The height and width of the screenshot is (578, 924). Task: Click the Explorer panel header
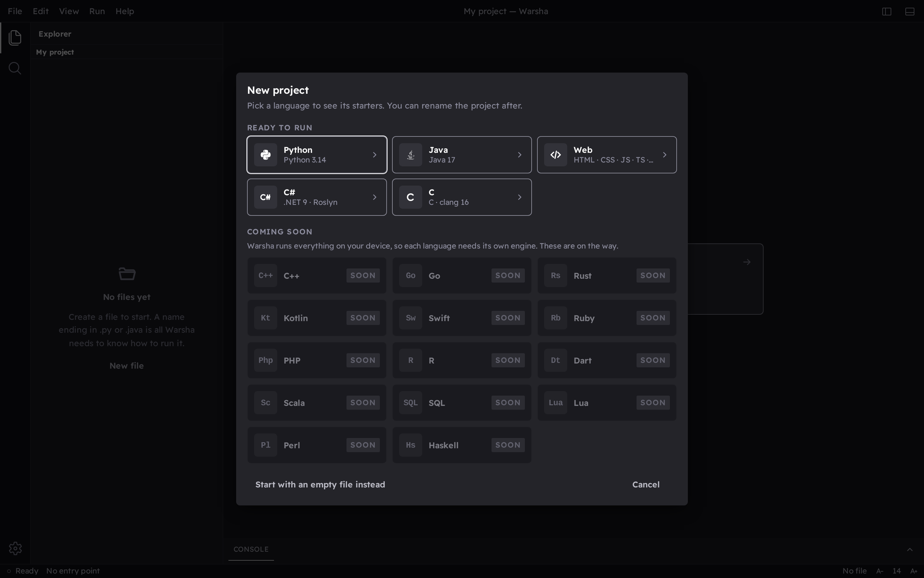point(55,34)
